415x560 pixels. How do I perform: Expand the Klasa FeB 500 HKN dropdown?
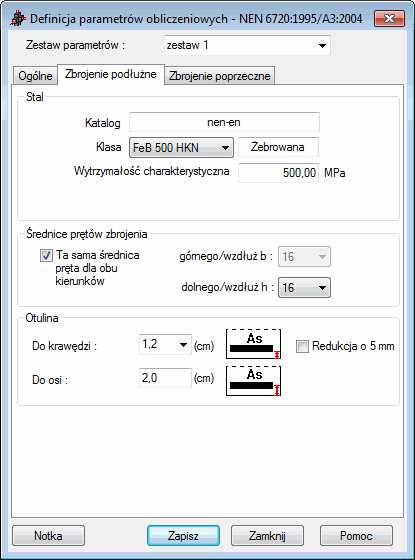pos(181,148)
